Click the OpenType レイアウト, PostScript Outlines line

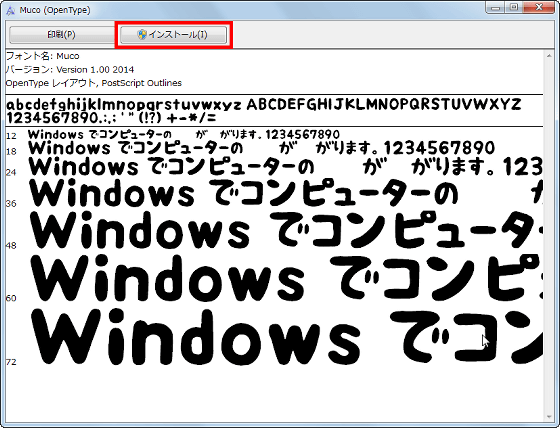click(94, 83)
